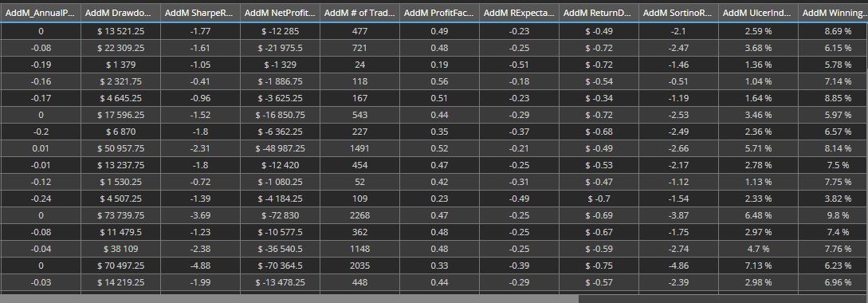
Task: Click the AddM Winning column header
Action: coord(833,12)
